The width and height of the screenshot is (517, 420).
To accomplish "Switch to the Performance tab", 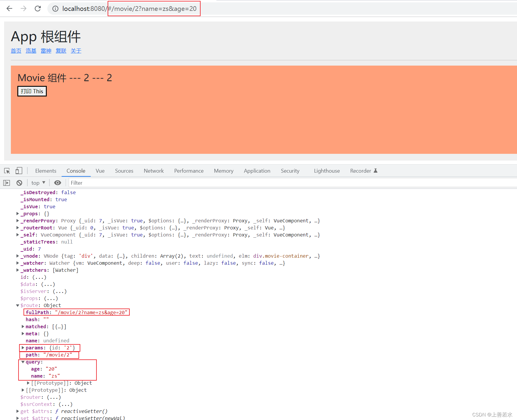I will 189,171.
